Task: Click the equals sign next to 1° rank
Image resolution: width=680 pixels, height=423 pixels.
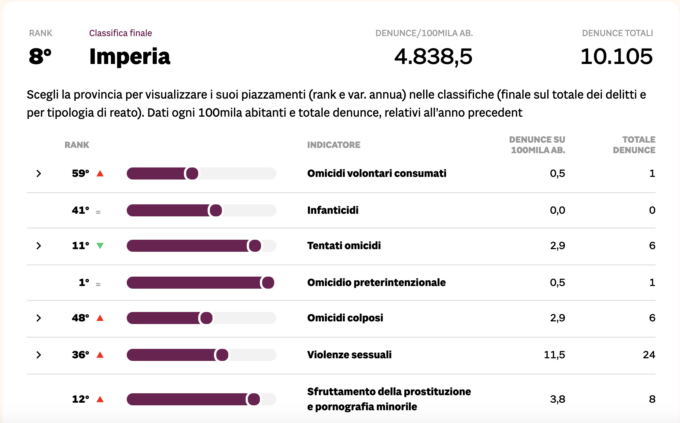Action: click(98, 285)
